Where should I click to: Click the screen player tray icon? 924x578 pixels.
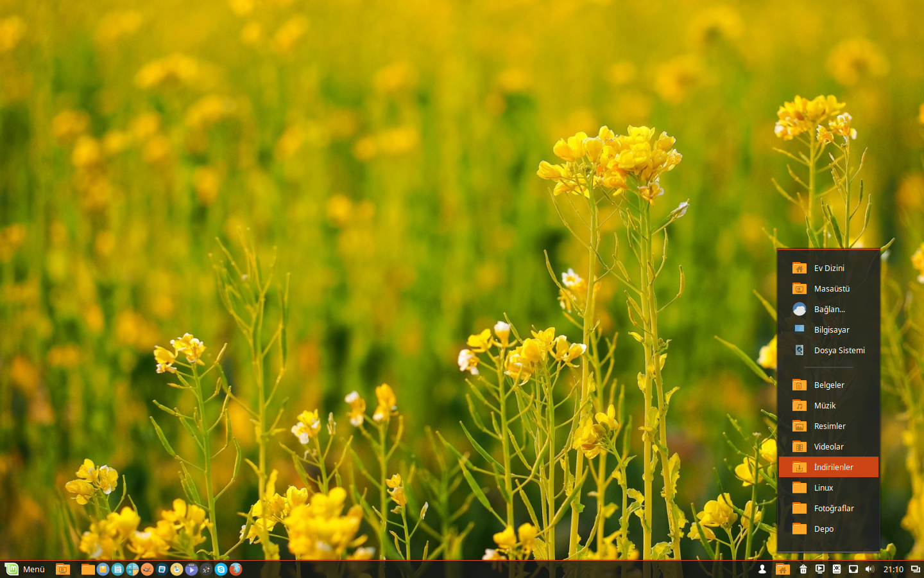pos(820,569)
